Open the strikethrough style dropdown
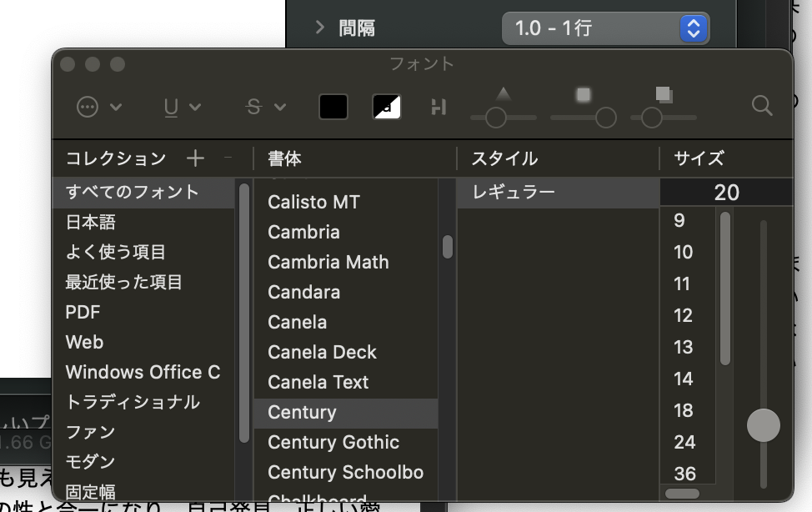 click(x=265, y=107)
